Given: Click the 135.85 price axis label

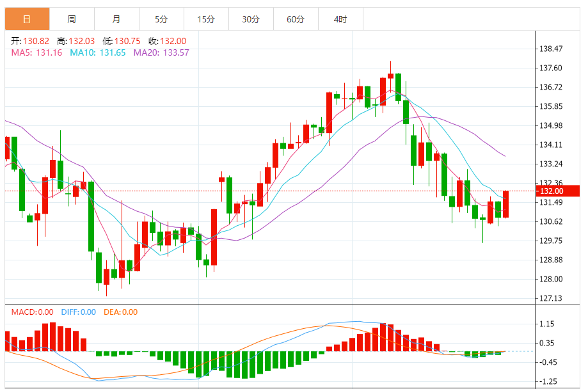Looking at the screenshot, I should (x=551, y=106).
